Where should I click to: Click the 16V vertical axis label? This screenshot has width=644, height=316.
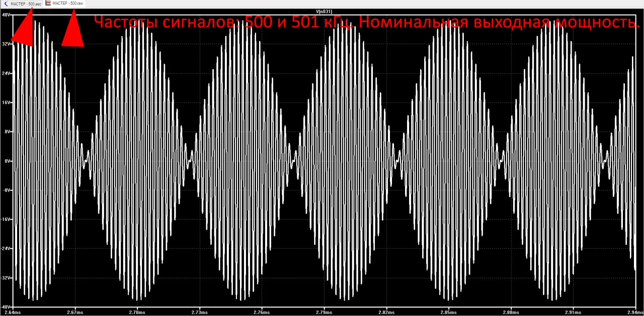(x=6, y=102)
